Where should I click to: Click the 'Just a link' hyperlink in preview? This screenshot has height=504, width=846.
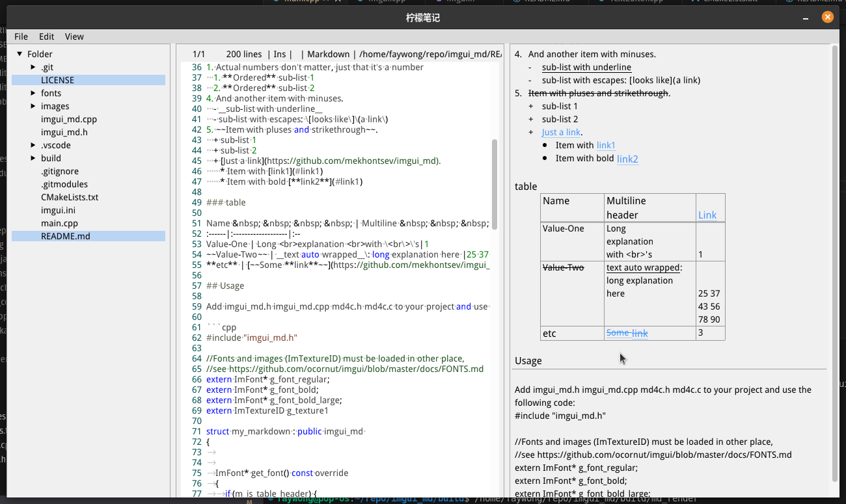(x=561, y=133)
